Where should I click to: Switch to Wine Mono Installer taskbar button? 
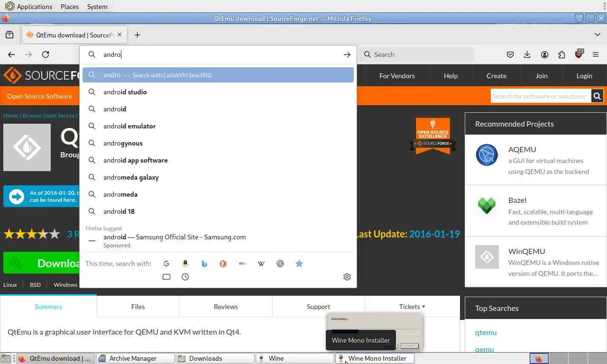375,358
